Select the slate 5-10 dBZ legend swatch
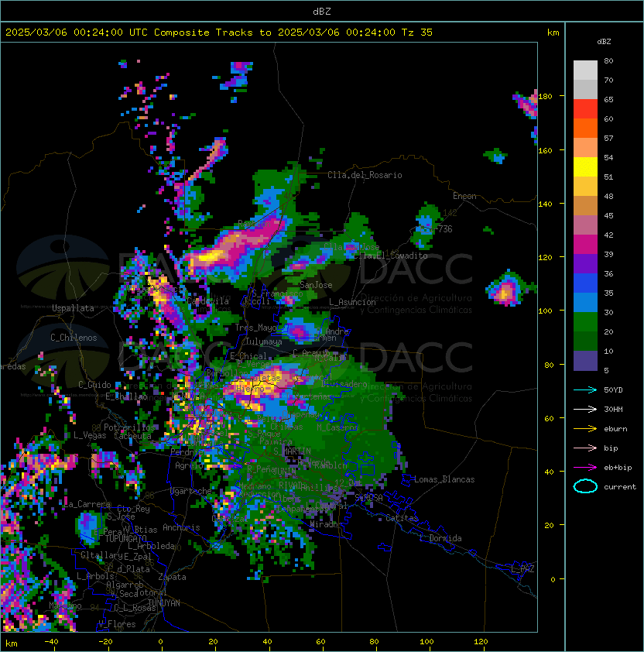This screenshot has width=644, height=652. pyautogui.click(x=585, y=361)
